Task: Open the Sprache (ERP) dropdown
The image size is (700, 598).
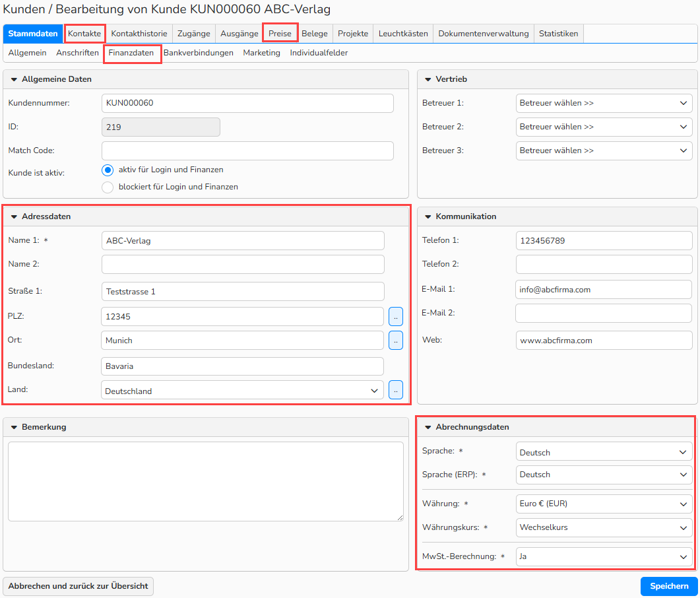Action: pyautogui.click(x=604, y=475)
